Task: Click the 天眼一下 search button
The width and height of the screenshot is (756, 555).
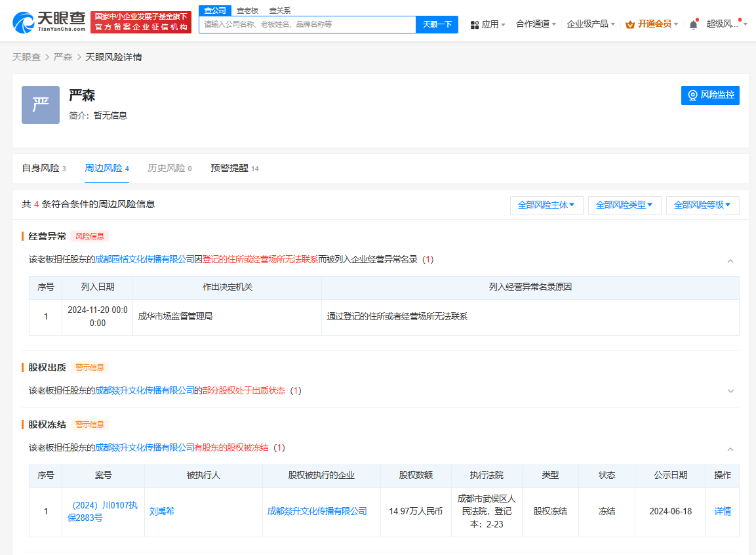Action: 437,24
